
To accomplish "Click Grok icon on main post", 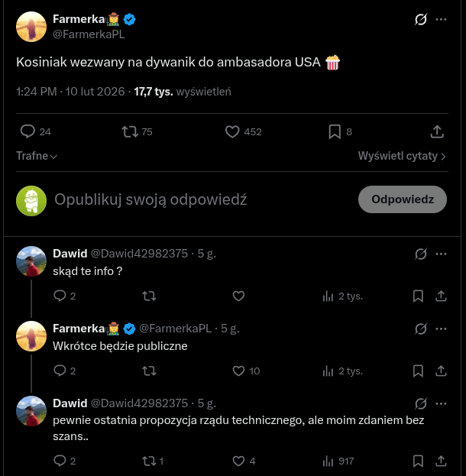I will 420,19.
